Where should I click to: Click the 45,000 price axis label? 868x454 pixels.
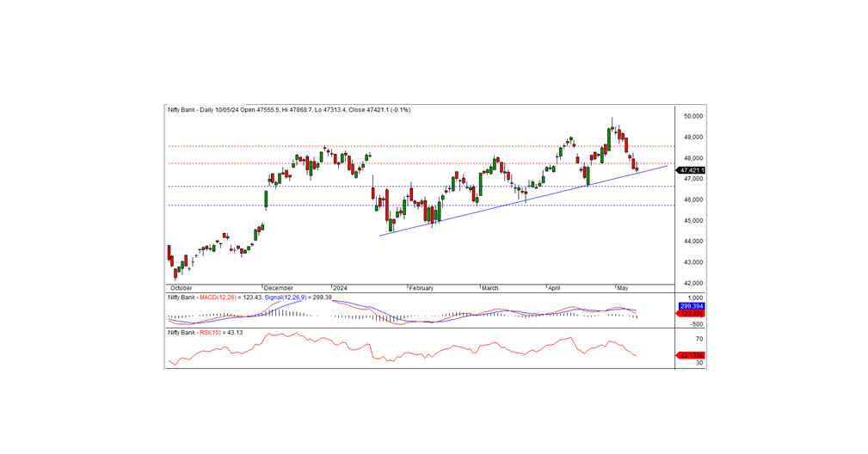[x=693, y=221]
